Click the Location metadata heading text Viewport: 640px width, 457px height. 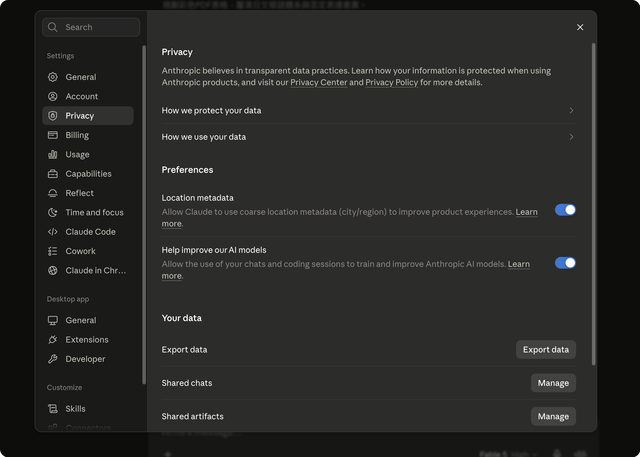click(198, 198)
